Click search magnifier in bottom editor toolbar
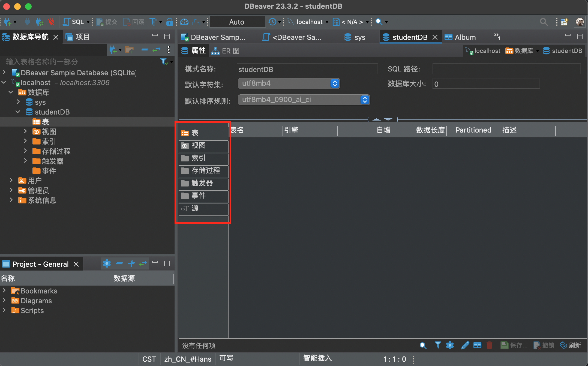This screenshot has width=588, height=366. coord(423,345)
